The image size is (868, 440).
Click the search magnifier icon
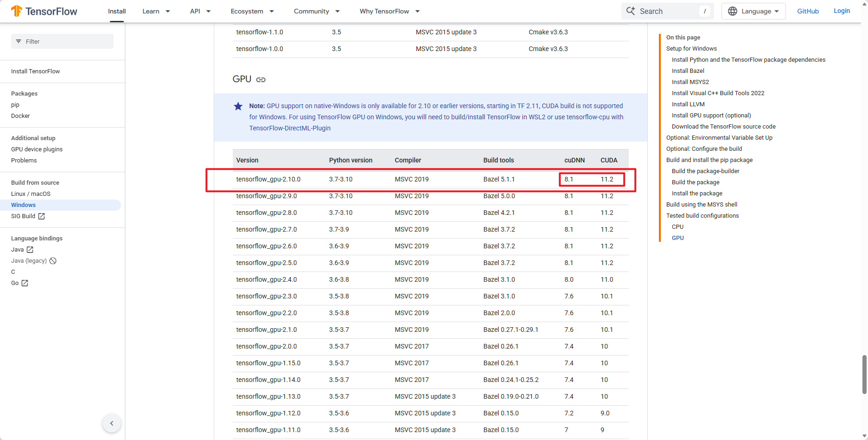tap(631, 11)
